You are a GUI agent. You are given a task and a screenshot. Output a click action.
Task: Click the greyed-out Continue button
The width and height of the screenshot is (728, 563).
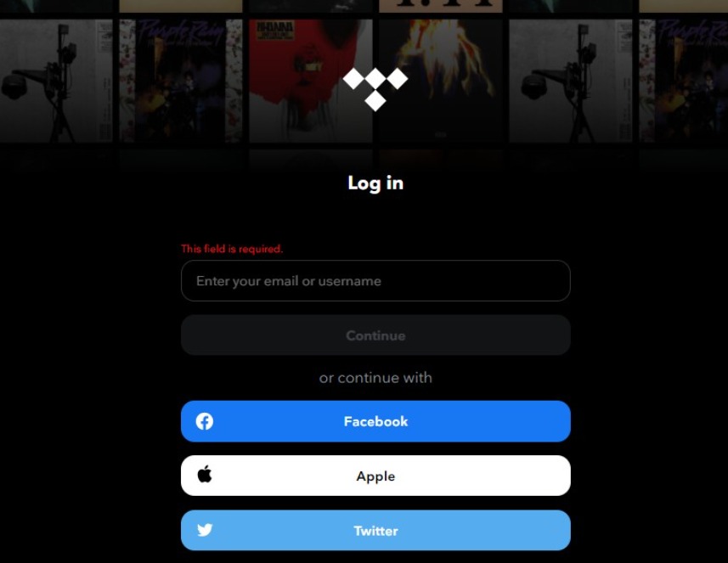(x=375, y=335)
